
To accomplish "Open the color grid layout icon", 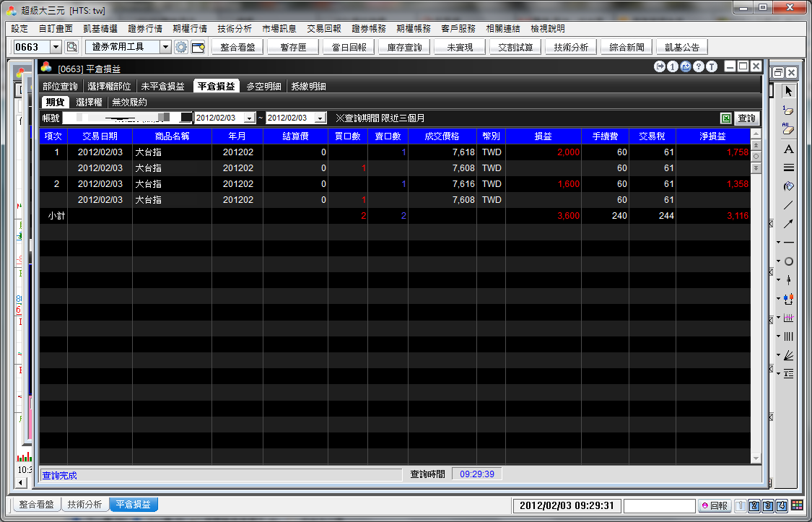I will tap(797, 505).
